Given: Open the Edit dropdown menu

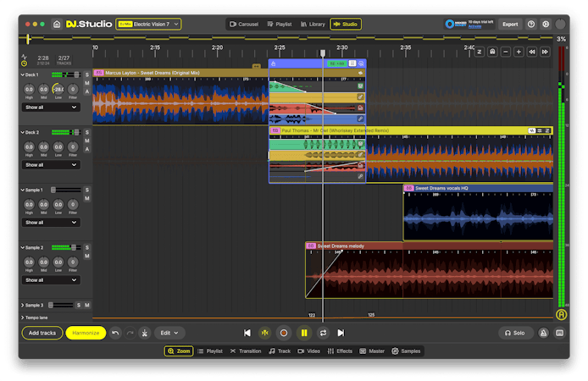Looking at the screenshot, I should point(169,333).
